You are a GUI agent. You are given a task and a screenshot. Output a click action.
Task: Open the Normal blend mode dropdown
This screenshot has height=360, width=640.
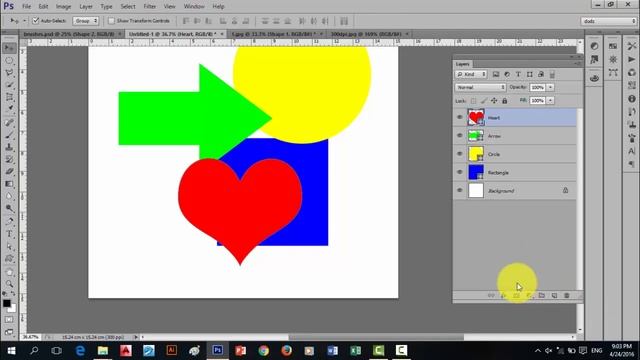[480, 87]
